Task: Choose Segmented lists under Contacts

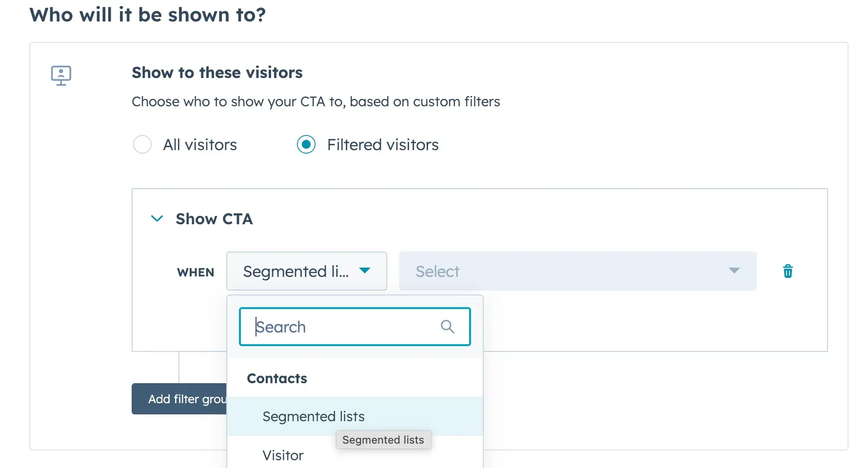Action: (314, 416)
